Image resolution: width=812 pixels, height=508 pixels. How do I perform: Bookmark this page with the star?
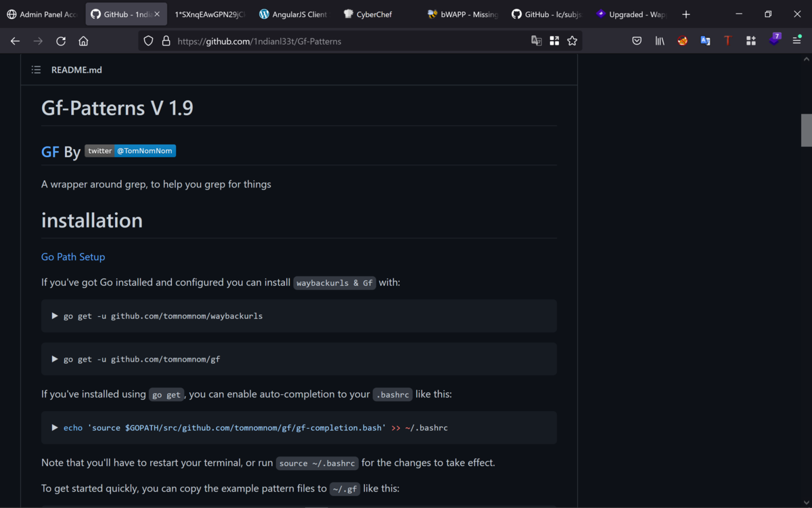point(572,41)
